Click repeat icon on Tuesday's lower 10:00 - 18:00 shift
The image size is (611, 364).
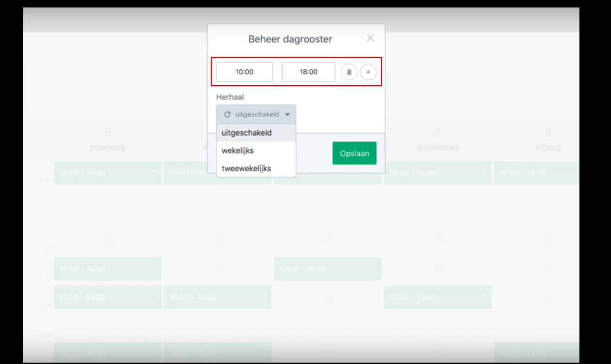point(264,297)
